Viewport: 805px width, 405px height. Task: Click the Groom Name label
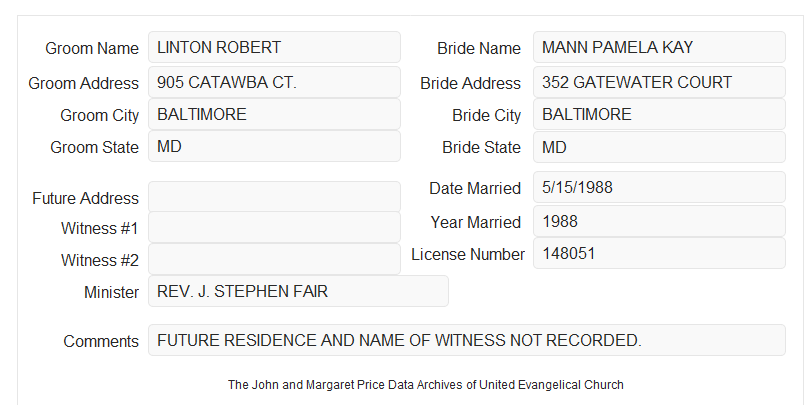92,48
